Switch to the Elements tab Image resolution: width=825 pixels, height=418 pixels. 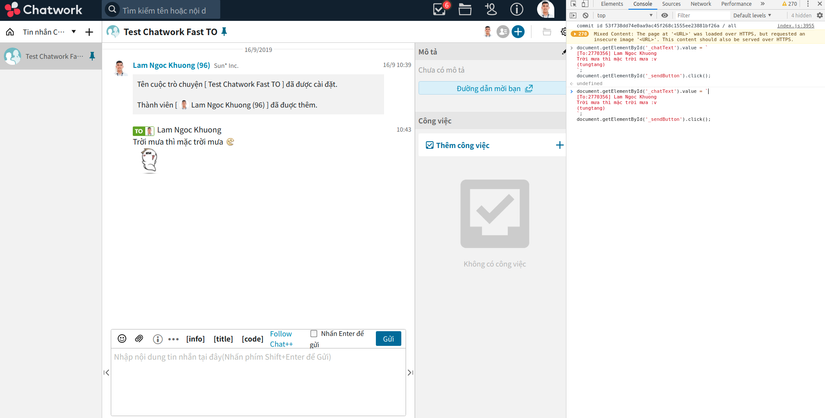click(x=612, y=4)
